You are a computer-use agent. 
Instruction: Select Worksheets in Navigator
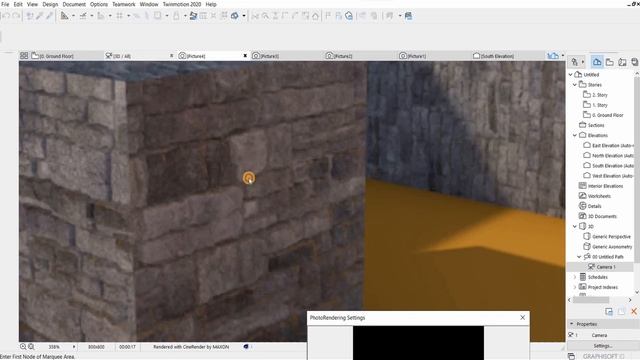pyautogui.click(x=595, y=196)
